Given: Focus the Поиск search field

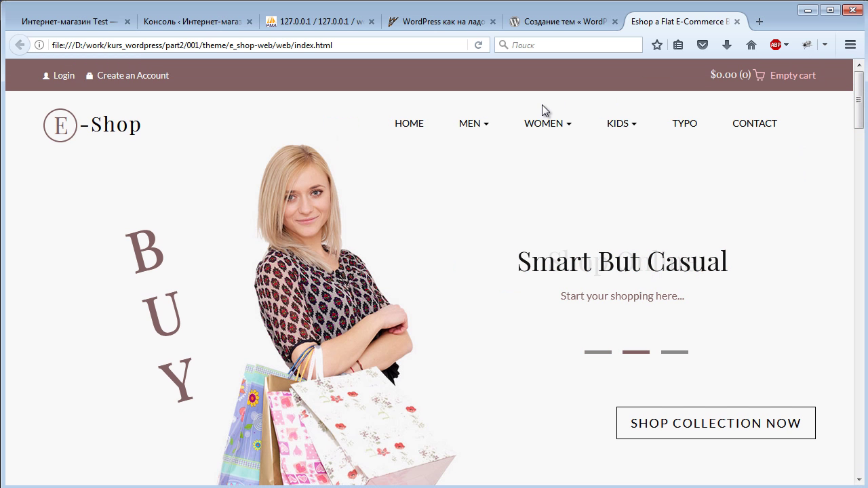Looking at the screenshot, I should (x=568, y=45).
